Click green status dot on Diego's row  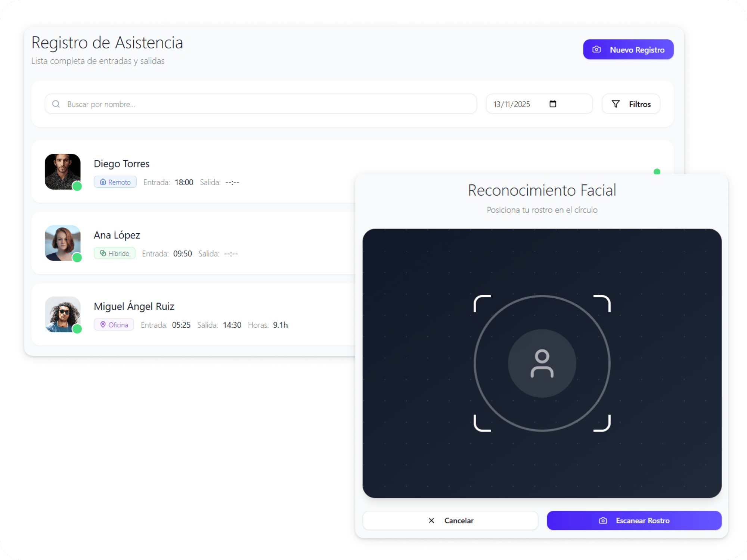tap(657, 172)
